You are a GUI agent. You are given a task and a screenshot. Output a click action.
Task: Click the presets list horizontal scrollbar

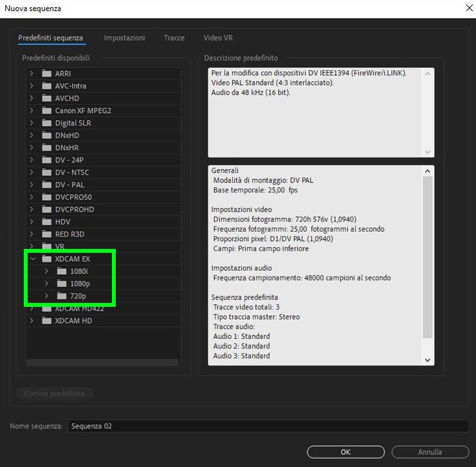pos(102,362)
